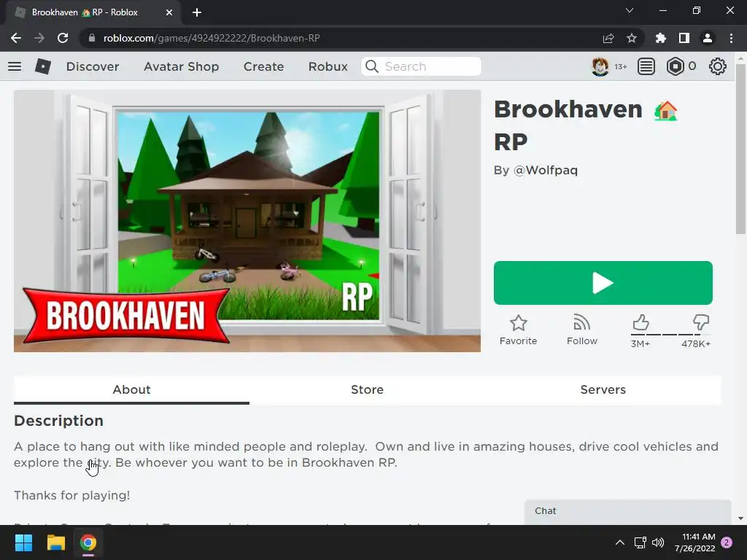Click the Brookhaven game thumbnail image
This screenshot has width=747, height=560.
(247, 221)
